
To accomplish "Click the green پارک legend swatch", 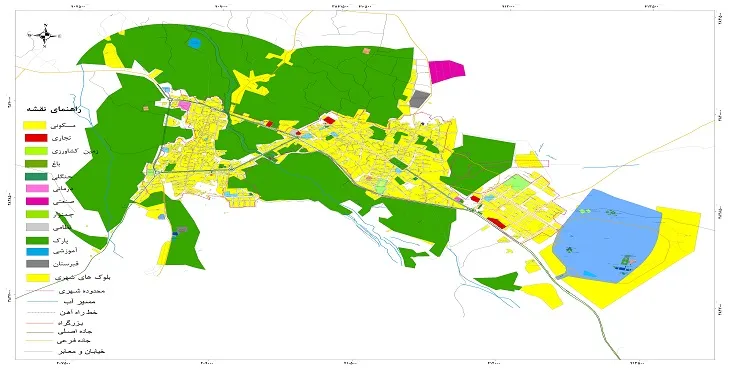I will (36, 240).
